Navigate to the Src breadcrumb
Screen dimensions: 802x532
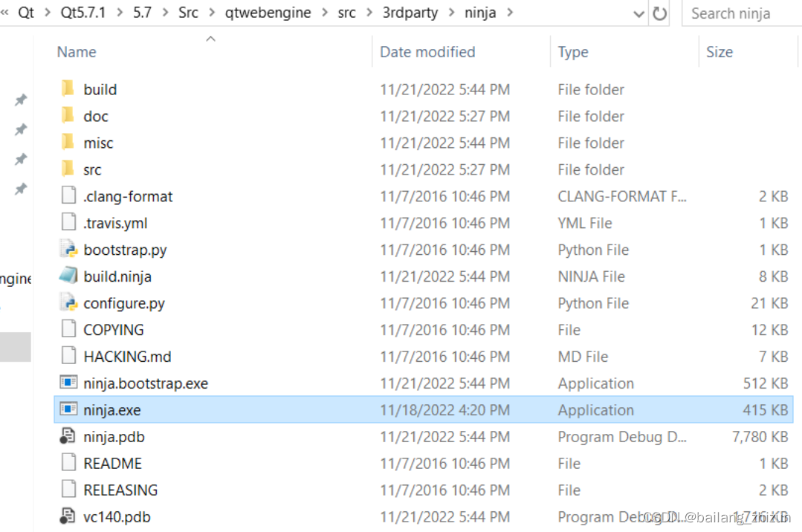click(x=188, y=13)
